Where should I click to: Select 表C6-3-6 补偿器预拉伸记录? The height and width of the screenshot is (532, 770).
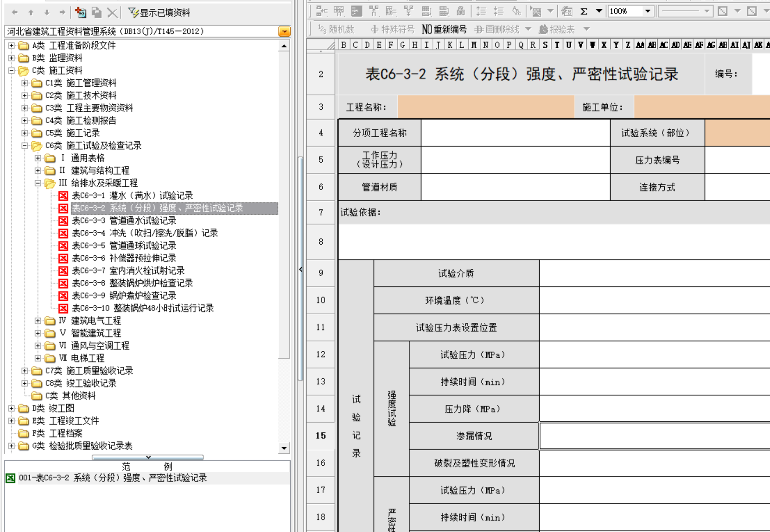coord(124,258)
